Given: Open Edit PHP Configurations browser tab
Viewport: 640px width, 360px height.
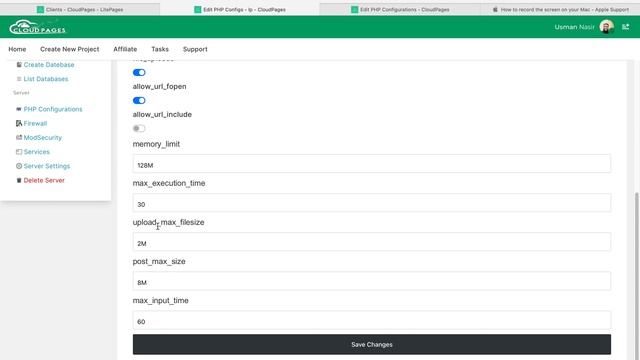Looking at the screenshot, I should click(400, 9).
